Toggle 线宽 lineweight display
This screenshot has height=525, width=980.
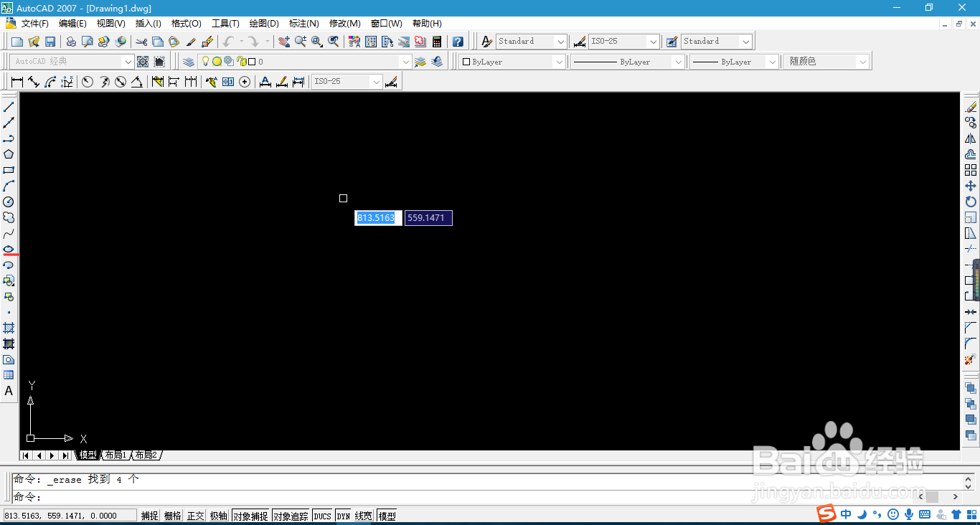click(364, 516)
